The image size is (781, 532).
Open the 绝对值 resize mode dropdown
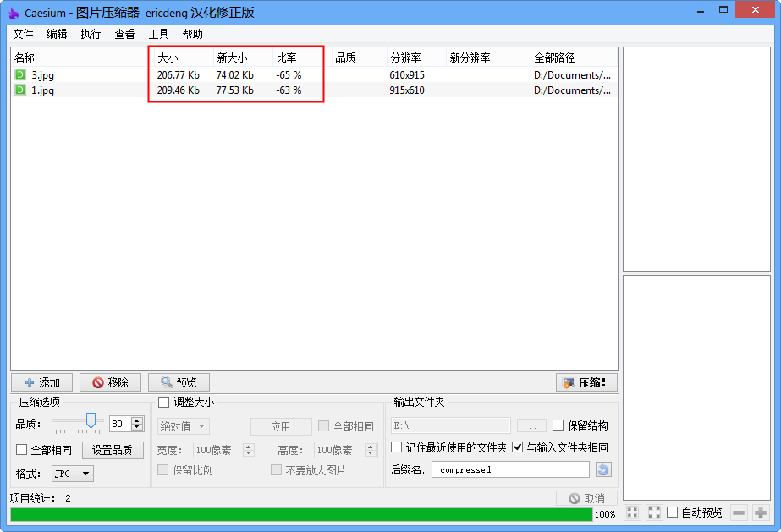point(184,426)
